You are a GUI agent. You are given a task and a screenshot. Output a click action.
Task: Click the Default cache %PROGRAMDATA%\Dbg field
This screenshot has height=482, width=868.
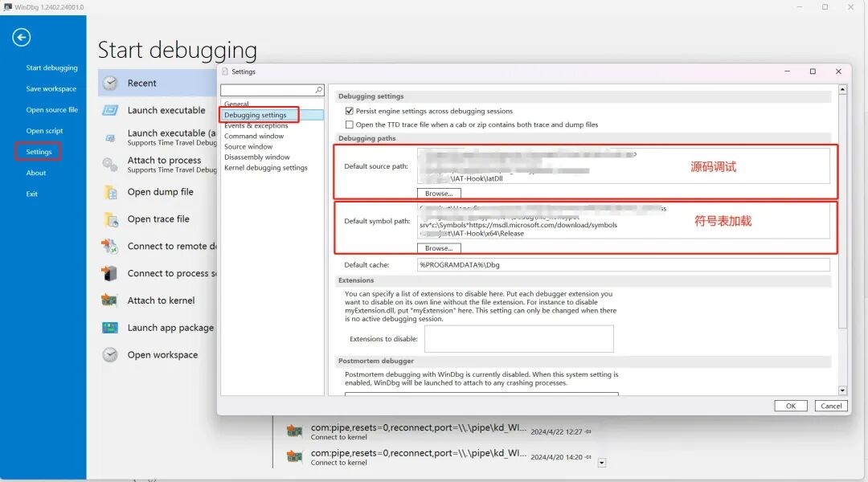[x=624, y=265]
